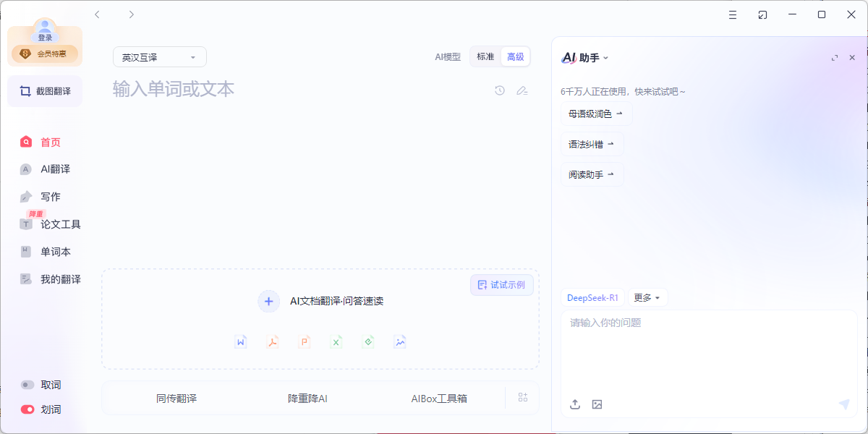This screenshot has width=868, height=434.
Task: Expand the 更多 model selector dropdown
Action: click(x=647, y=297)
